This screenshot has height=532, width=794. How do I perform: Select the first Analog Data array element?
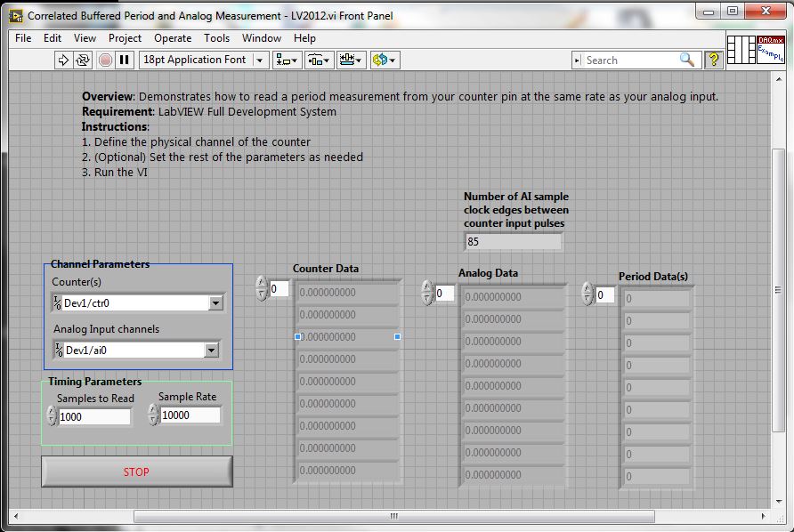coord(513,297)
